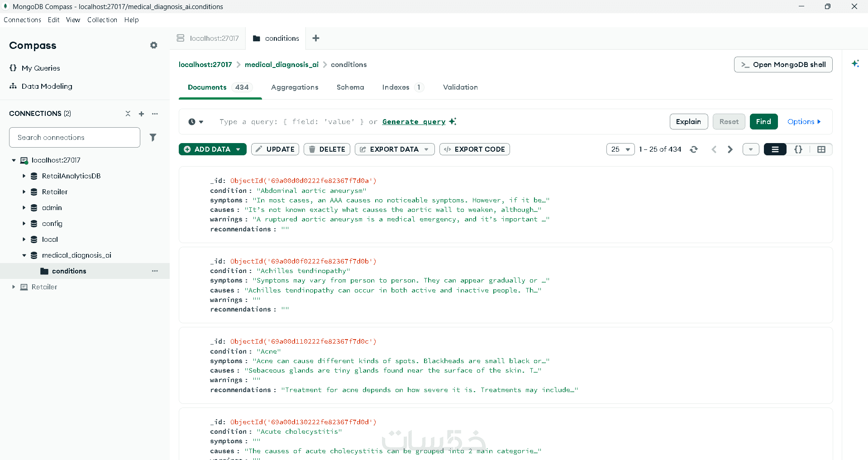Switch to the Aggregations tab
Image resolution: width=868 pixels, height=460 pixels.
(295, 87)
